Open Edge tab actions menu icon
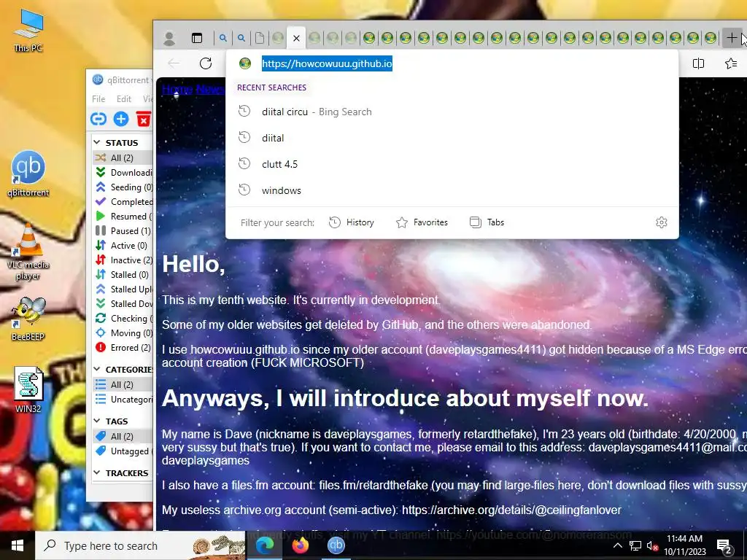The height and width of the screenshot is (560, 747). (197, 38)
